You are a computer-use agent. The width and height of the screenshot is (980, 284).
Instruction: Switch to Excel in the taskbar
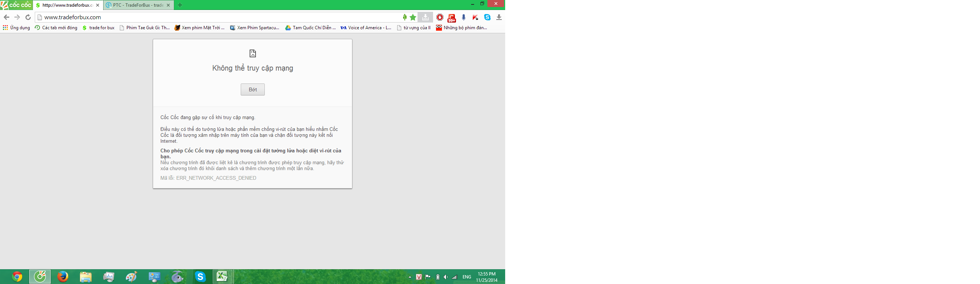click(x=223, y=276)
